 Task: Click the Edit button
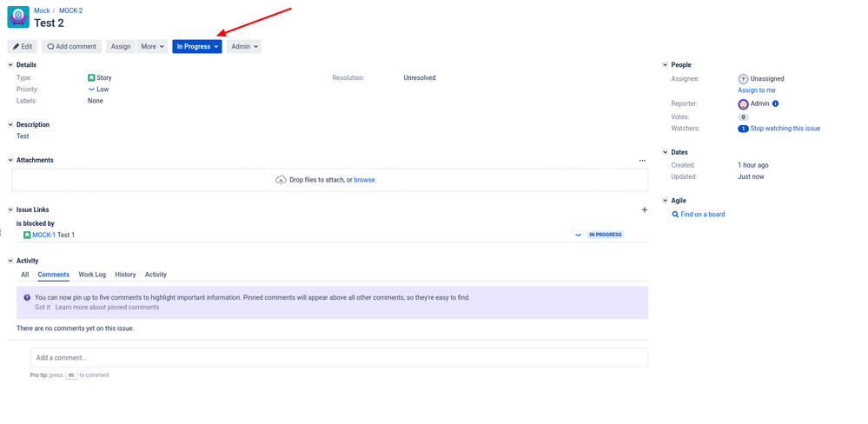23,47
